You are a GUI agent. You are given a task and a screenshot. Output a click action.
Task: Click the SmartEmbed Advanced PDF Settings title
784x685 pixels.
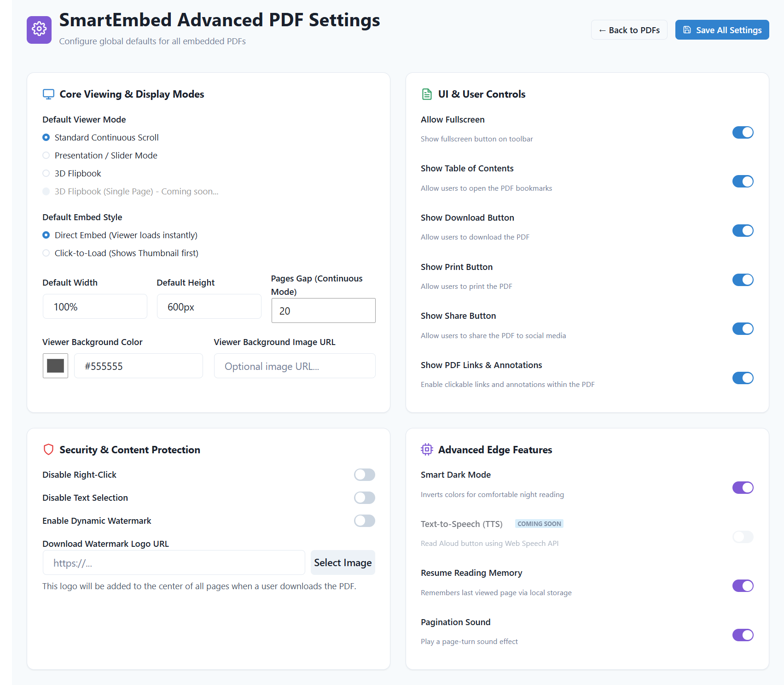pyautogui.click(x=220, y=20)
